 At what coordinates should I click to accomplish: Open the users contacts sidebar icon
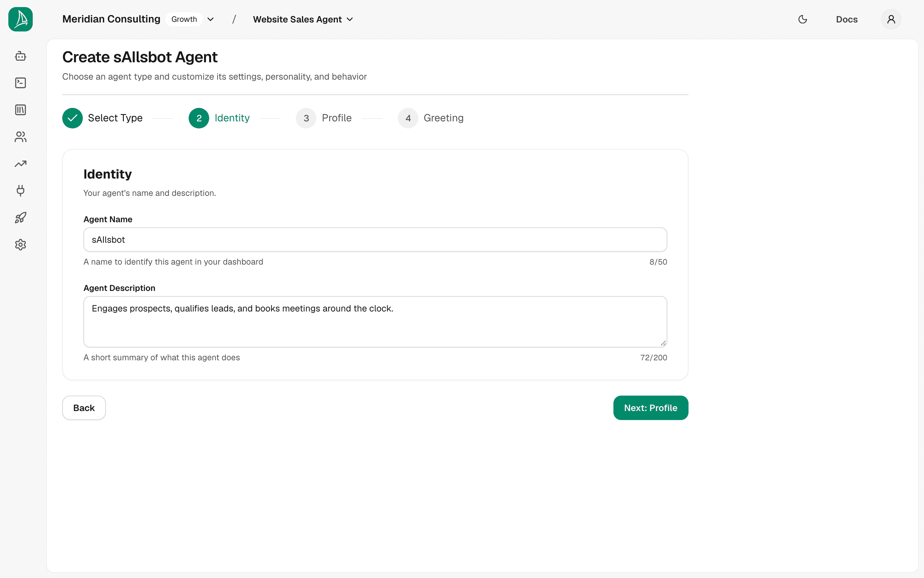coord(21,137)
